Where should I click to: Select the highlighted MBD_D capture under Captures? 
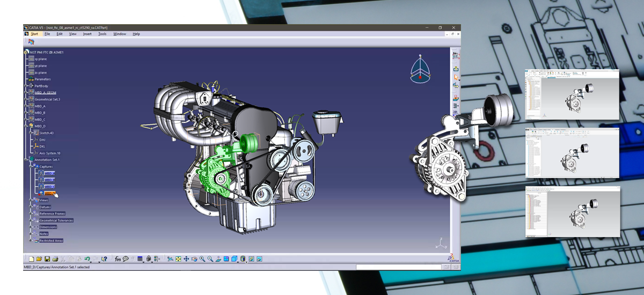[x=50, y=193]
